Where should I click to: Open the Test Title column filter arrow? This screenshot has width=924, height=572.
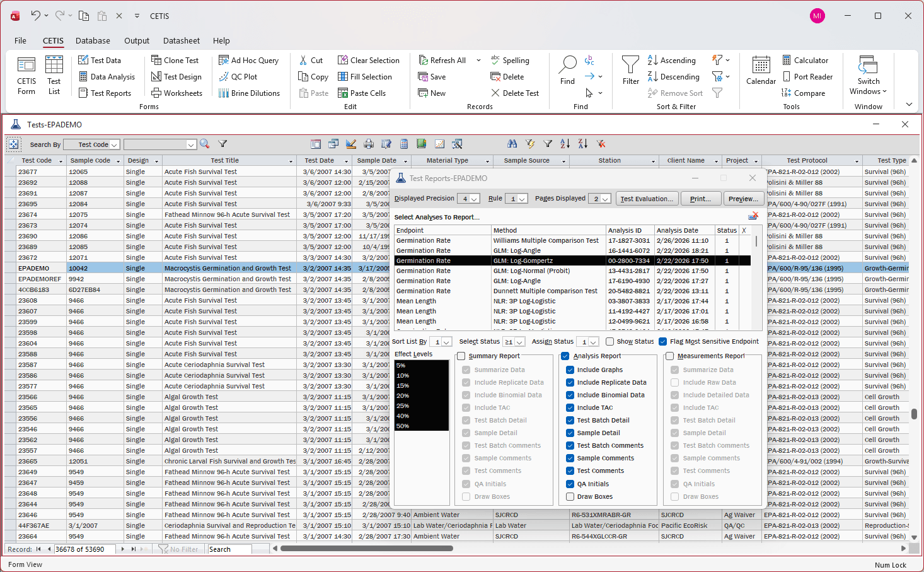(x=291, y=161)
